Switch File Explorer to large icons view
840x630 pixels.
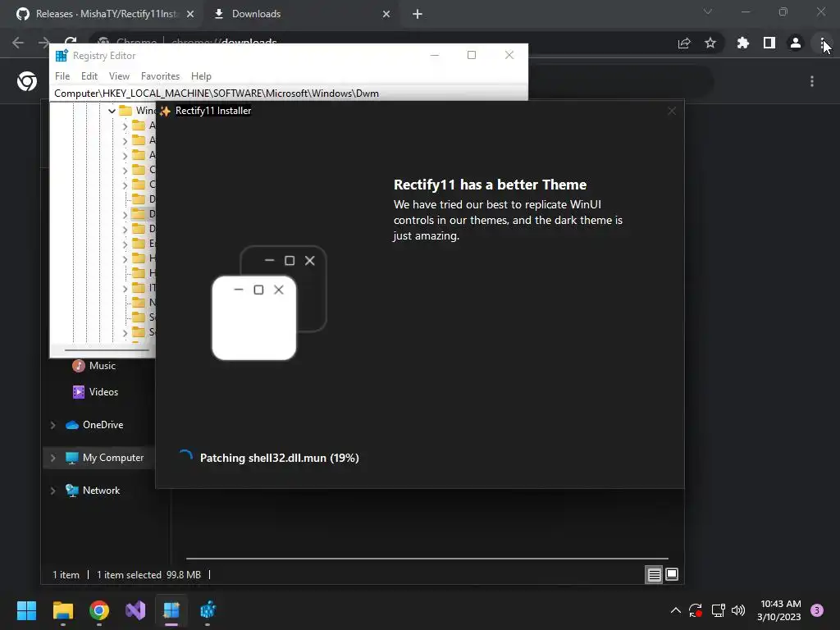pyautogui.click(x=672, y=575)
